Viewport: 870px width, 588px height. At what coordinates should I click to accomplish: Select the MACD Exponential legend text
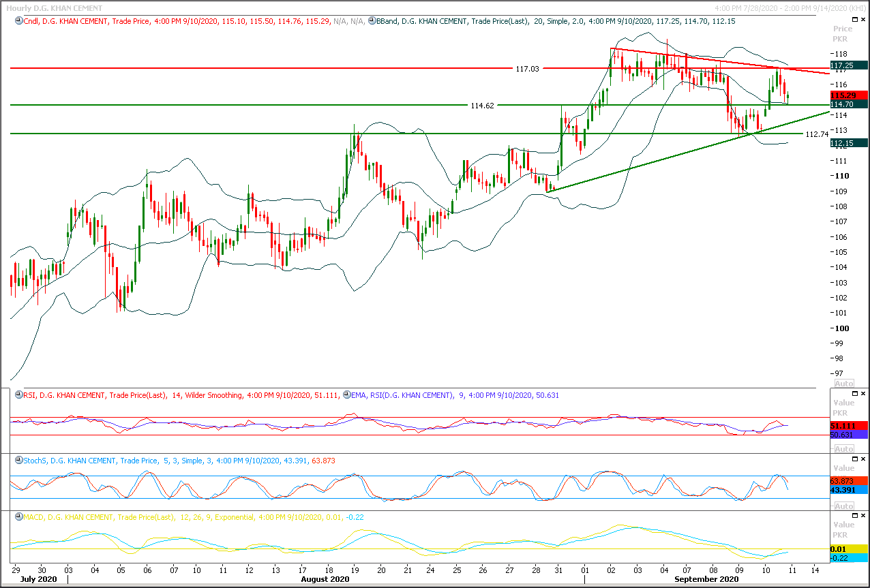195,517
